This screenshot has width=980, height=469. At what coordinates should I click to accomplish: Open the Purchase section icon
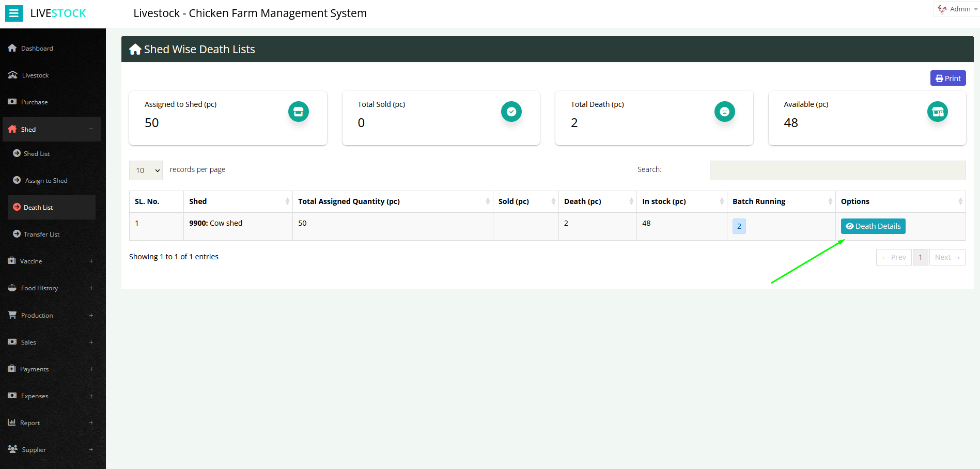click(12, 102)
